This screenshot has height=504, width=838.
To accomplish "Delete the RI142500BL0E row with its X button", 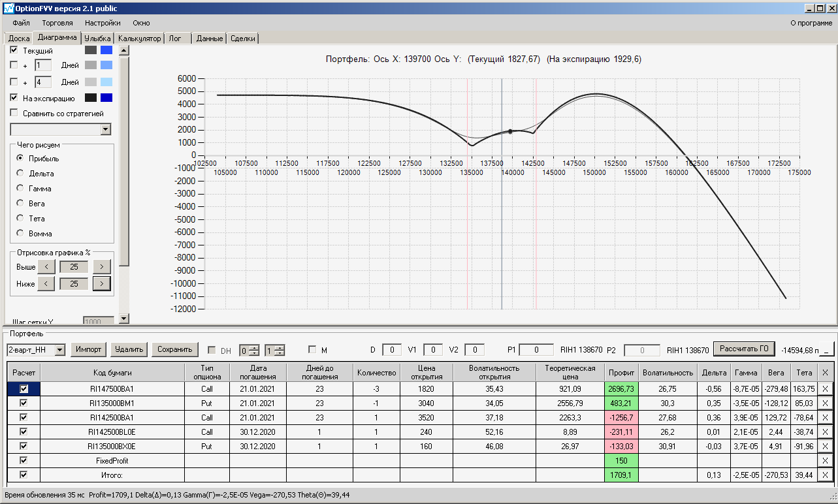I will pos(825,432).
